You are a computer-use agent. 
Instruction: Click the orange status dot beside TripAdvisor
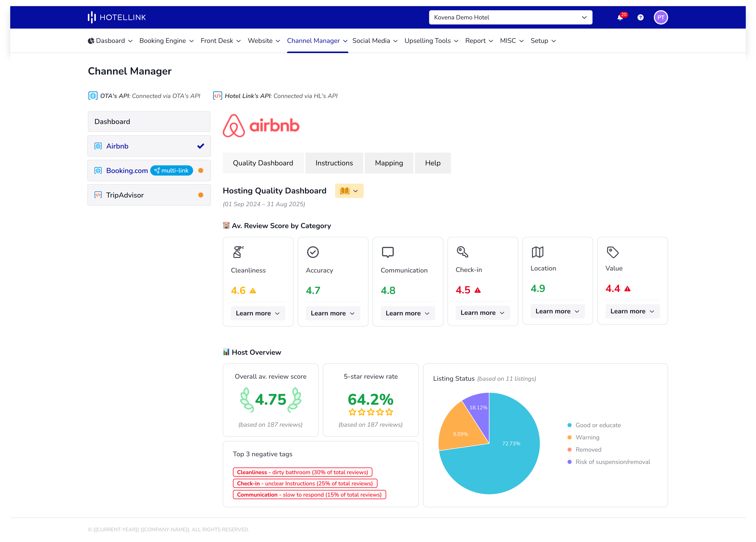tap(201, 195)
